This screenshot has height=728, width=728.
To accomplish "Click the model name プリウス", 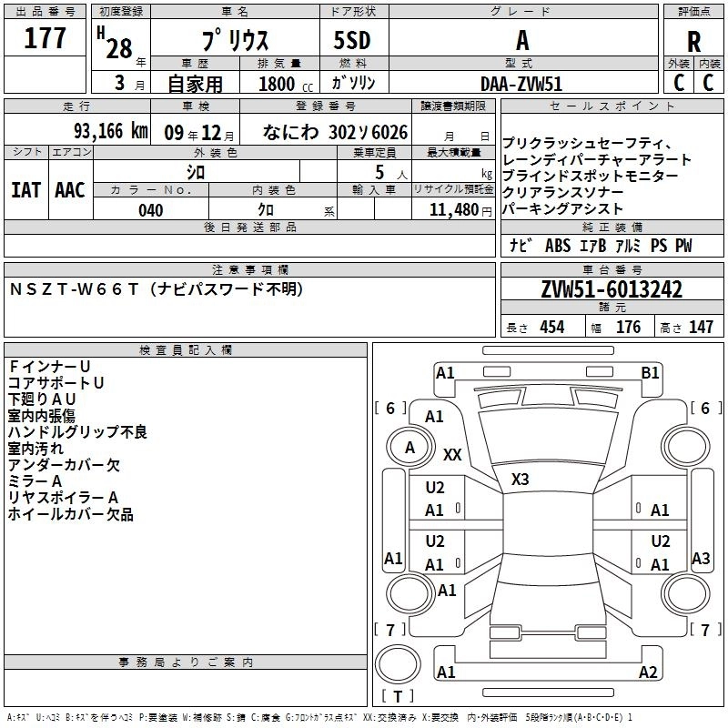I will click(x=233, y=42).
